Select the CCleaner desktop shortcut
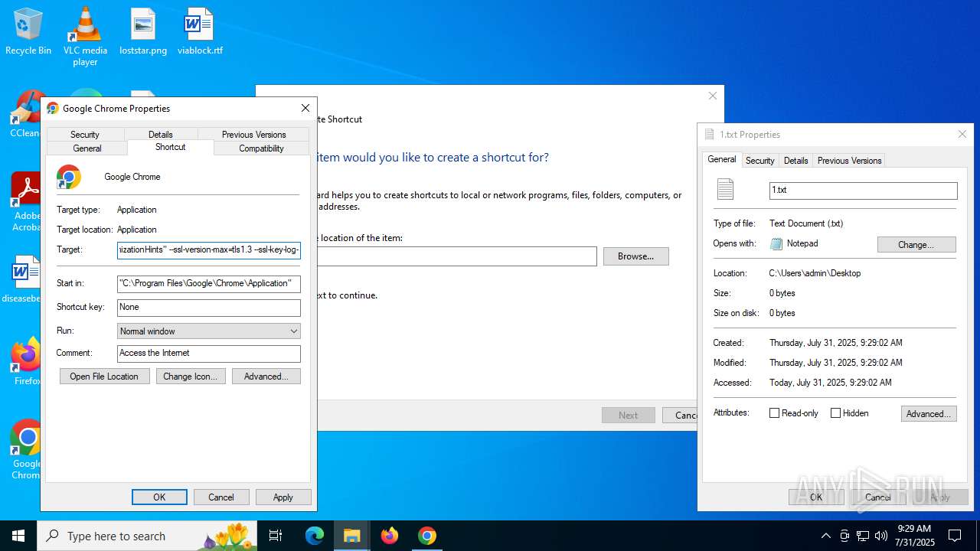 25,115
